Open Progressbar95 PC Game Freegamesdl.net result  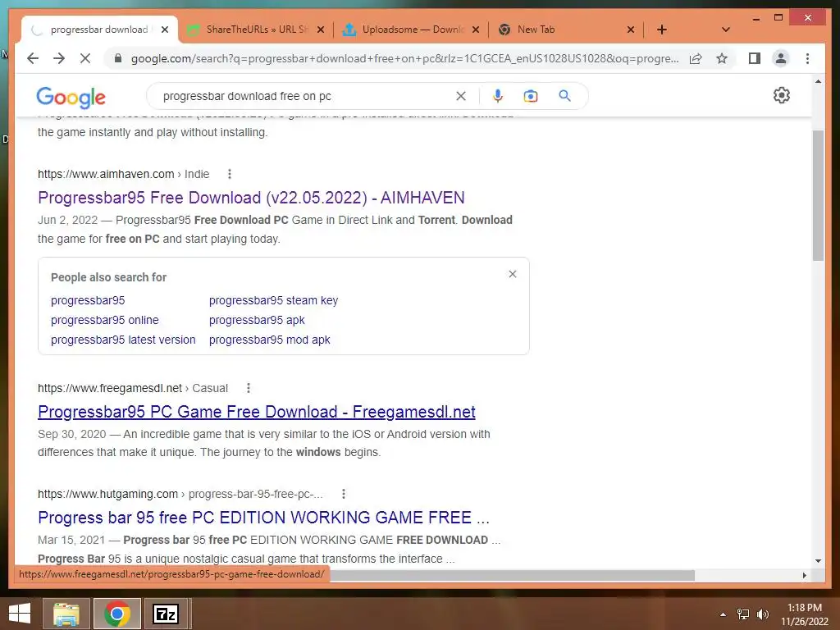pos(257,412)
